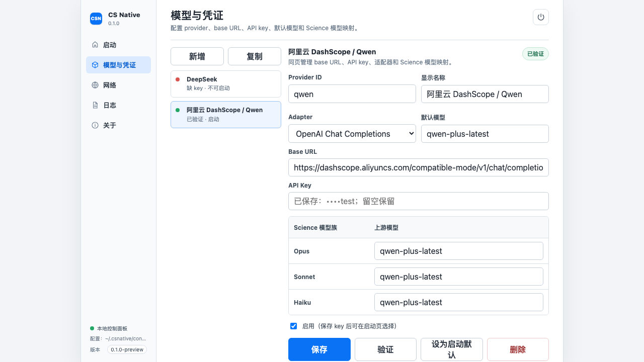
Task: Click green dot beside 本地控制面板
Action: click(92, 328)
